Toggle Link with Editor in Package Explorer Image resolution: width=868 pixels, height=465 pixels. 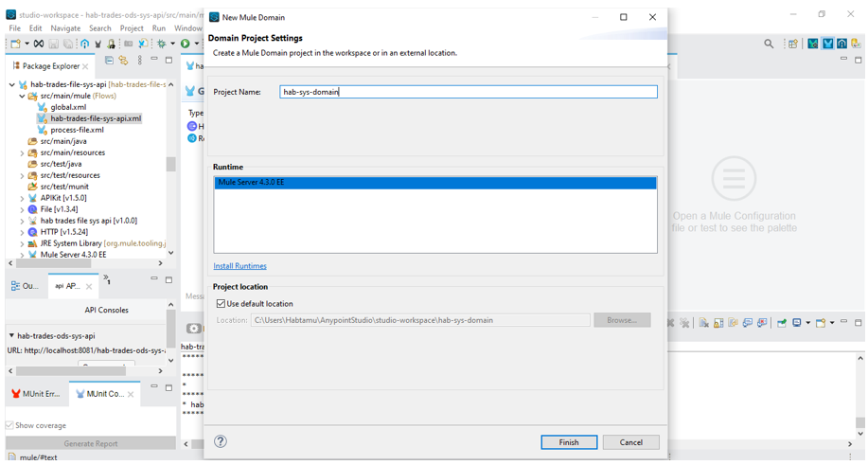click(x=123, y=61)
